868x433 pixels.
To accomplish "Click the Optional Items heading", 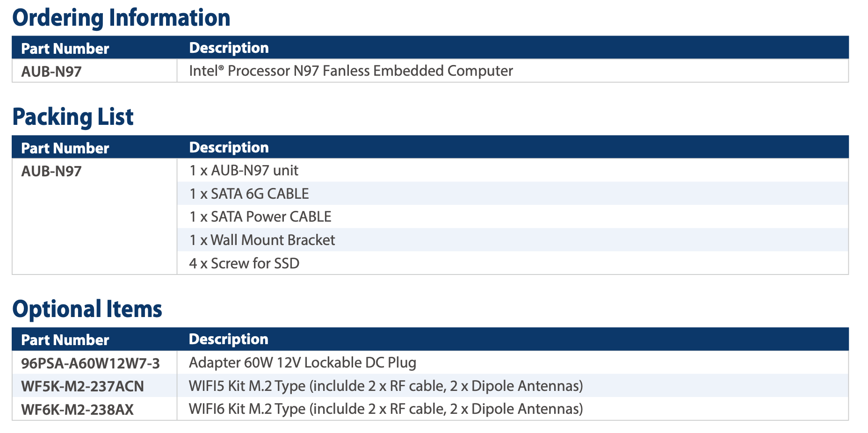I will pos(87,309).
